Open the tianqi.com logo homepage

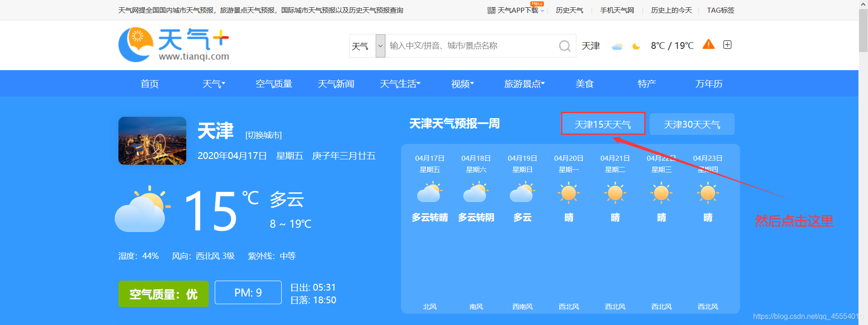[174, 44]
